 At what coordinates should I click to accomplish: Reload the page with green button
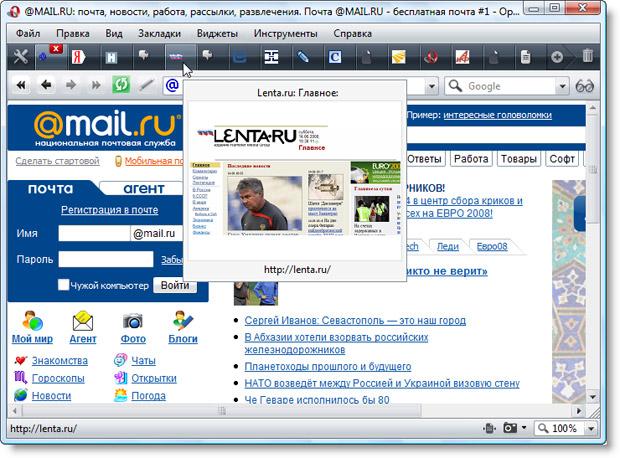[121, 85]
